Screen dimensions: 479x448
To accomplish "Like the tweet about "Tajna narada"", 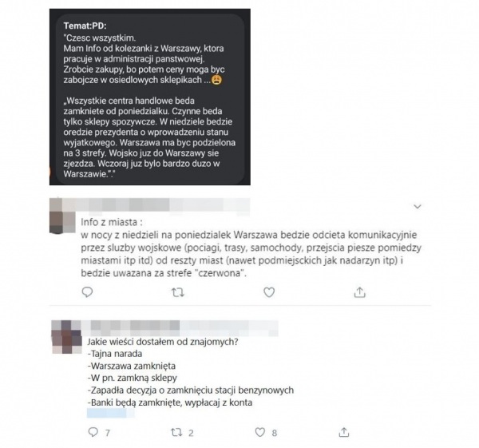I will tap(260, 432).
